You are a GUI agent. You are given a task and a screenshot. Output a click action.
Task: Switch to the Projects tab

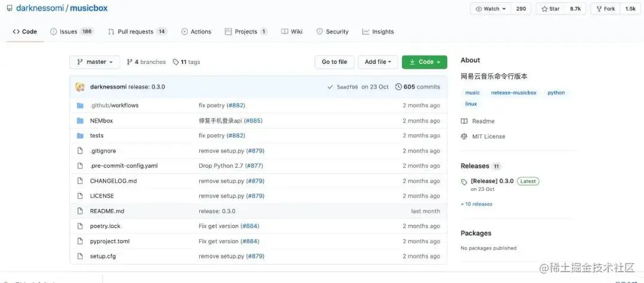coord(246,32)
